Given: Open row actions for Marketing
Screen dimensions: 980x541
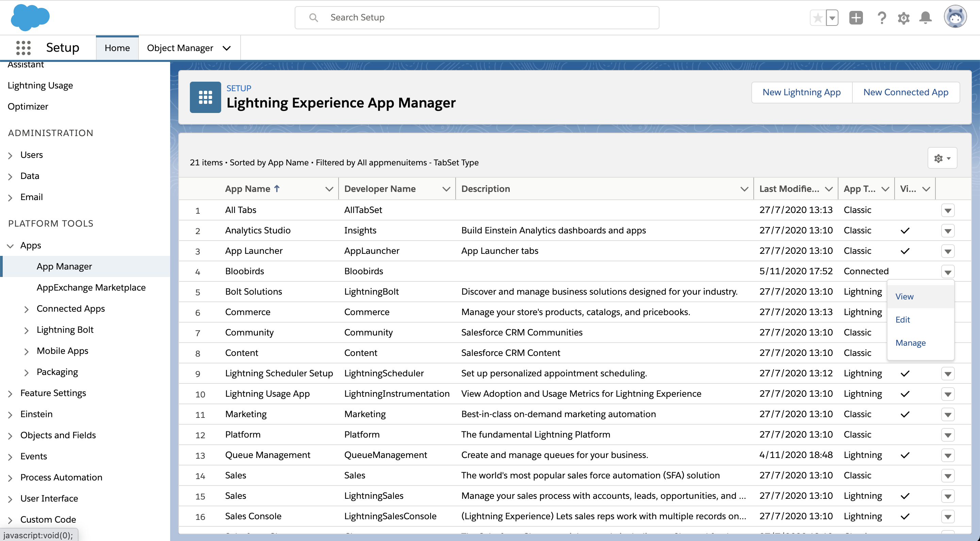Looking at the screenshot, I should point(948,415).
